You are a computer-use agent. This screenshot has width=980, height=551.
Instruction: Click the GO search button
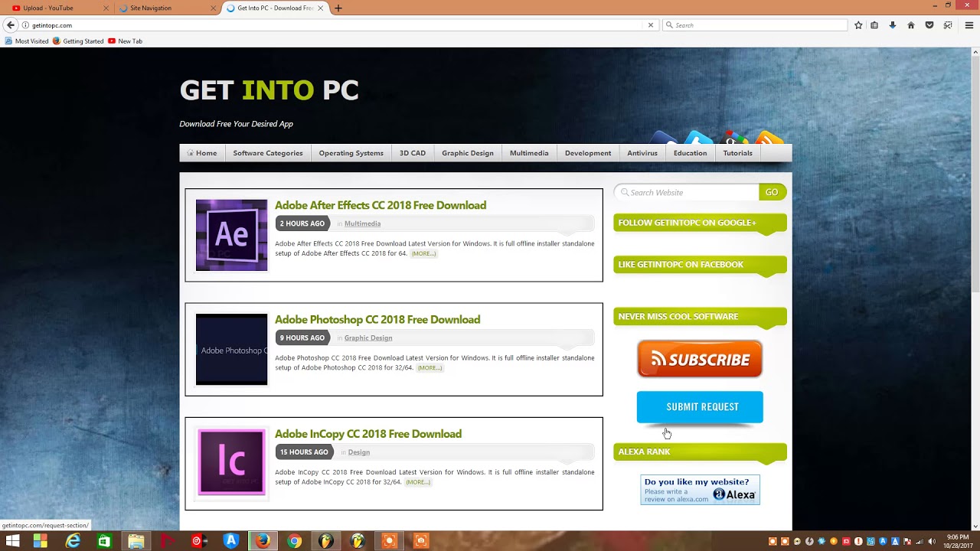click(772, 192)
